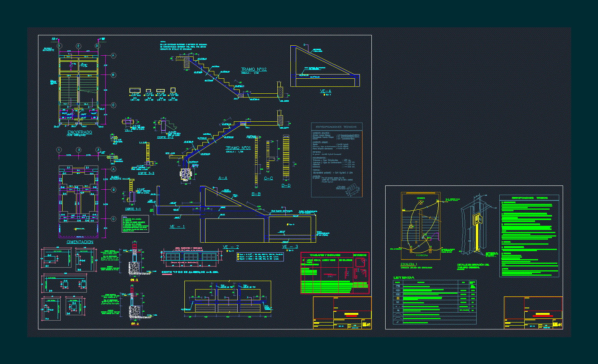The height and width of the screenshot is (364, 598).
Task: Select the yellow ceiling light symbol in LEYENDA
Action: click(x=398, y=298)
